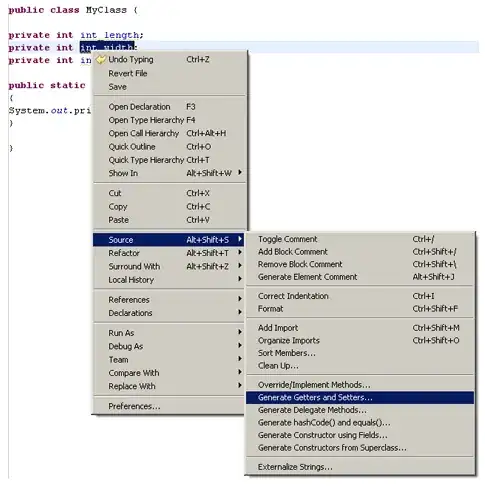Viewport: 485px width, 487px height.
Task: Open Declaration via context menu
Action: (169, 107)
